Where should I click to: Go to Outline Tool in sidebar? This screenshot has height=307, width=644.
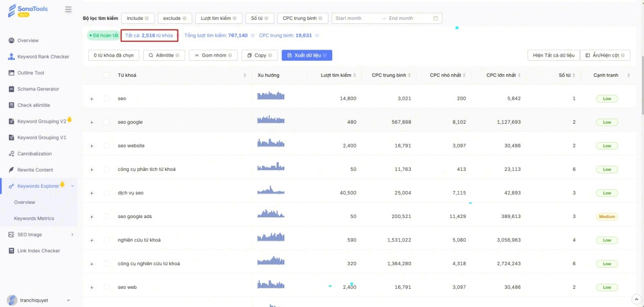point(30,73)
